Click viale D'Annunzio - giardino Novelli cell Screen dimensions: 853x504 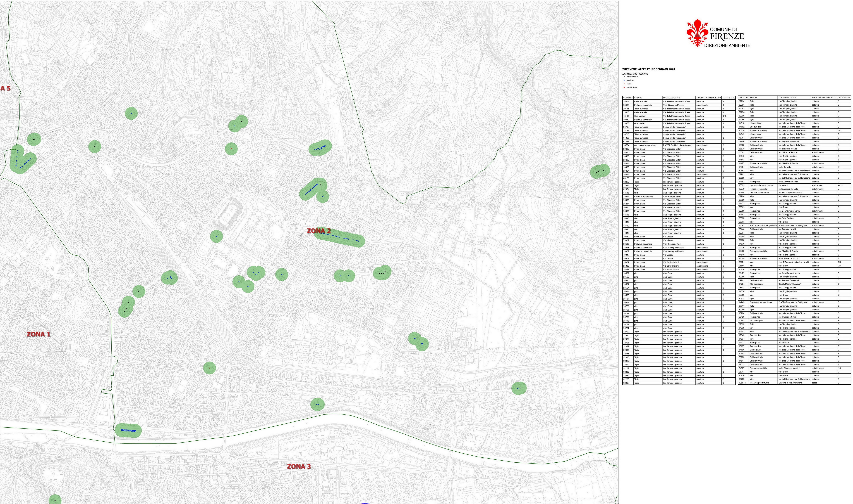(794, 262)
